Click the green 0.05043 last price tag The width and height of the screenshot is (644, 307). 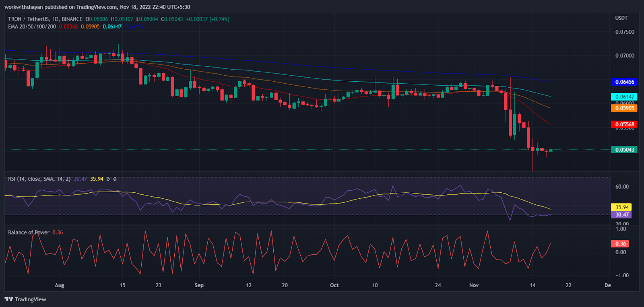tap(624, 150)
